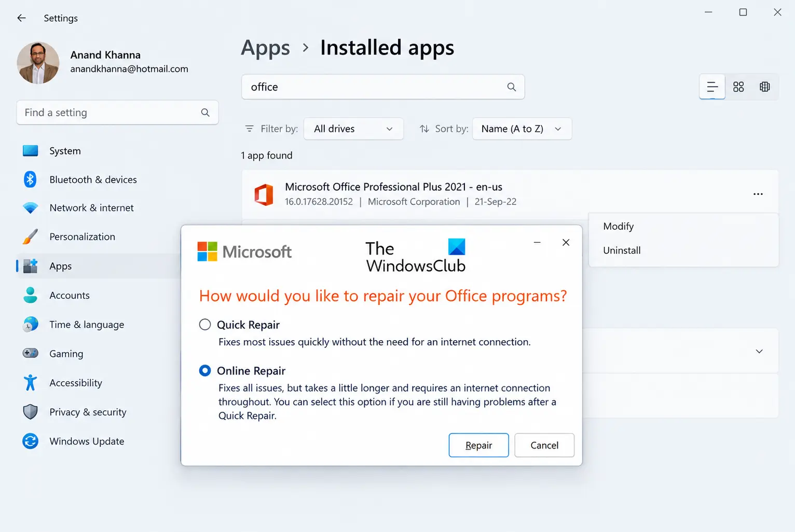795x532 pixels.
Task: Click the Find a setting input field
Action: click(117, 113)
